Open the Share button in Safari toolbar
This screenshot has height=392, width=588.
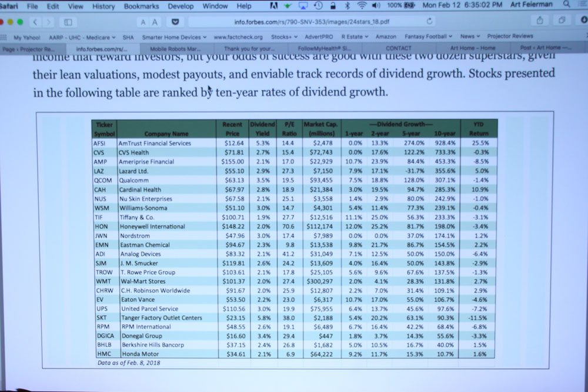click(540, 20)
